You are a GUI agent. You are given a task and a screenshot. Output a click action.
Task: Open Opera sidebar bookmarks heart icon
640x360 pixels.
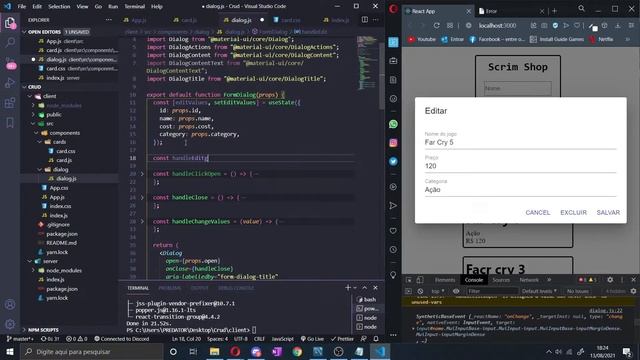(393, 231)
